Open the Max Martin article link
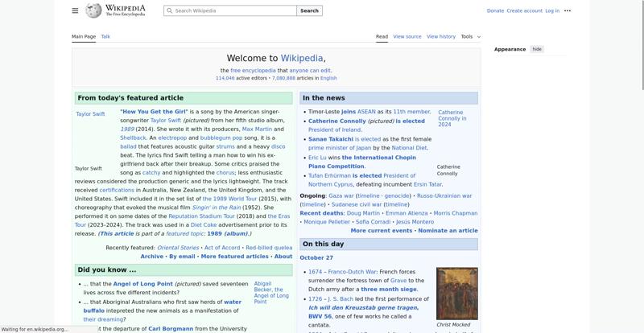The width and height of the screenshot is (644, 333). pyautogui.click(x=257, y=129)
